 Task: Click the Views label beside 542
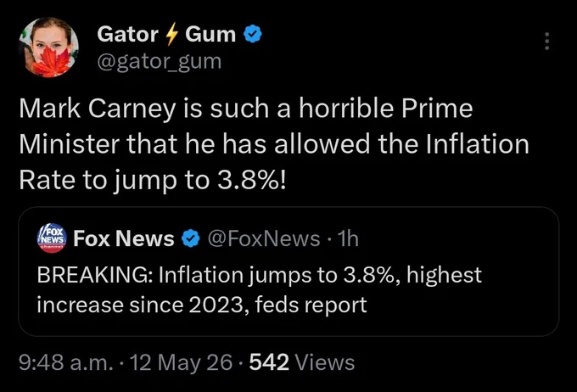tap(325, 362)
